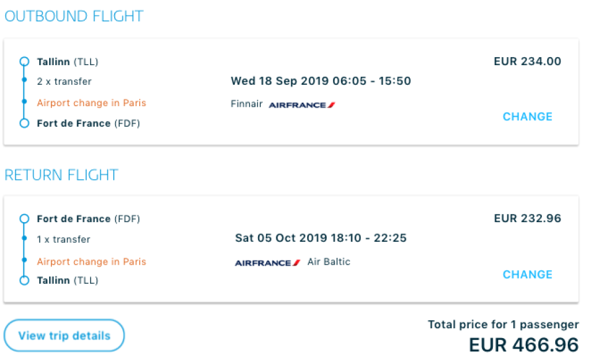This screenshot has width=591, height=364.
Task: Click the Fort de France origin circle in return flight
Action: (x=24, y=219)
